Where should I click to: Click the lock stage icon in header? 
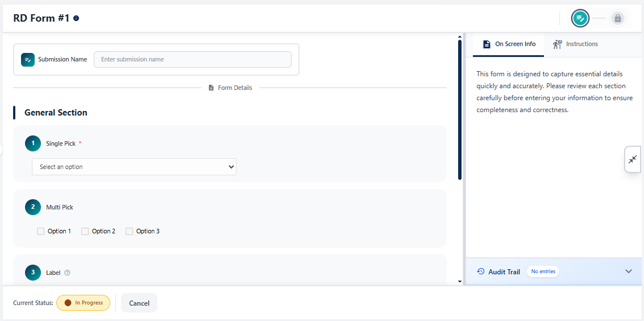618,18
